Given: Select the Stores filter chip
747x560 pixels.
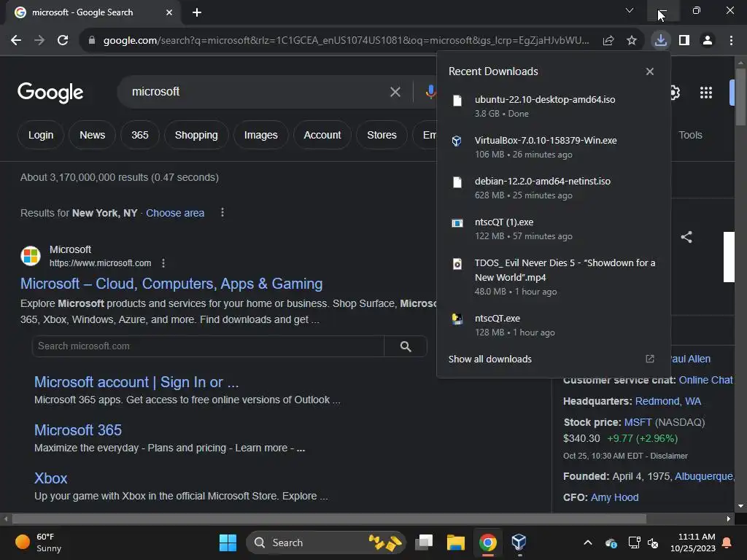Looking at the screenshot, I should pos(382,135).
